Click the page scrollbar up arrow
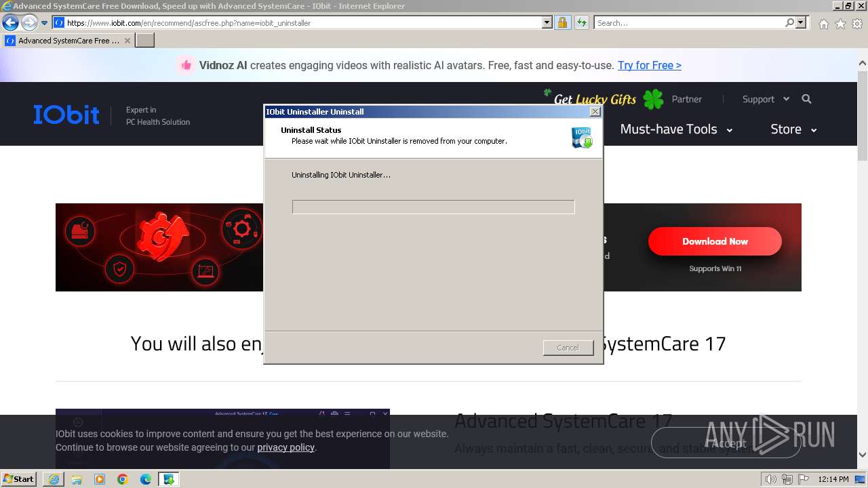868x488 pixels. point(863,63)
